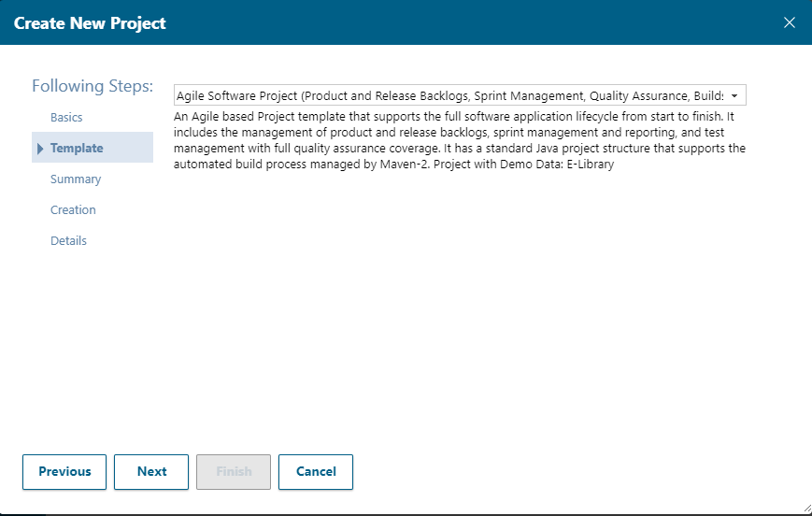The height and width of the screenshot is (516, 812).
Task: Open the project template dropdown arrow
Action: click(734, 96)
